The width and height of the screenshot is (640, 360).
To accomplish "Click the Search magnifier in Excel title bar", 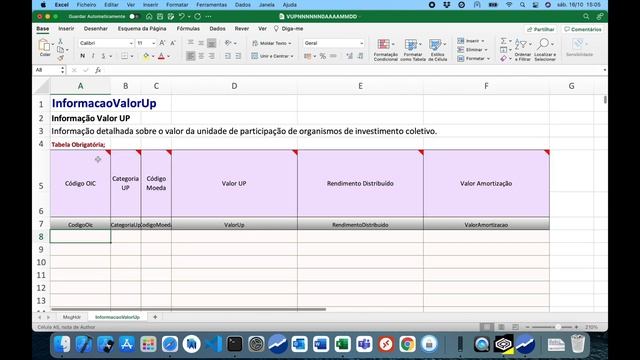I will [586, 16].
